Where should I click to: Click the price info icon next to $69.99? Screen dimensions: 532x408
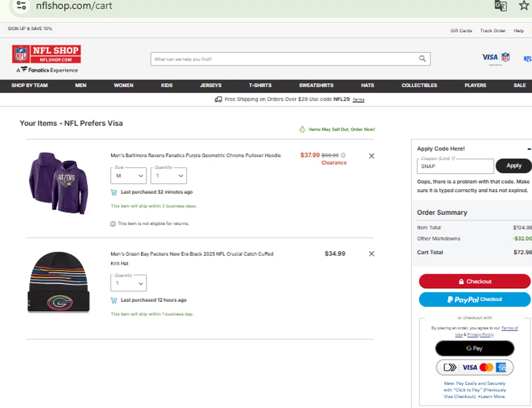point(343,155)
